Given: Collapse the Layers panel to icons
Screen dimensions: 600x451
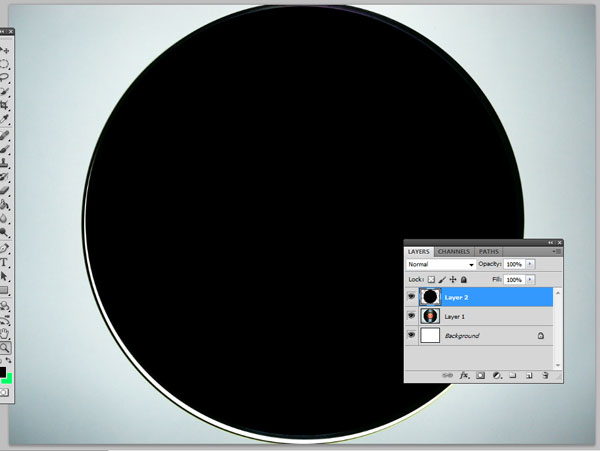Looking at the screenshot, I should pos(550,243).
